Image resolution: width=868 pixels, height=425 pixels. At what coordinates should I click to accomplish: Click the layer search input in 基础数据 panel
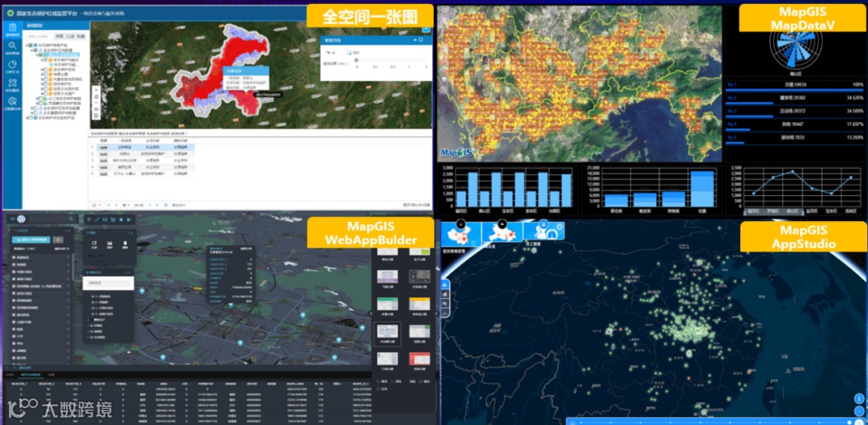click(40, 36)
